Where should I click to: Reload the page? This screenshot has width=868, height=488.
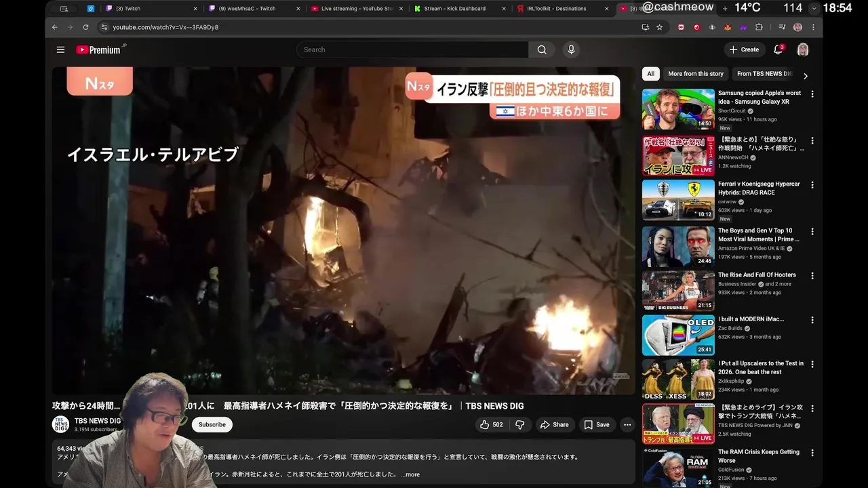(x=85, y=27)
